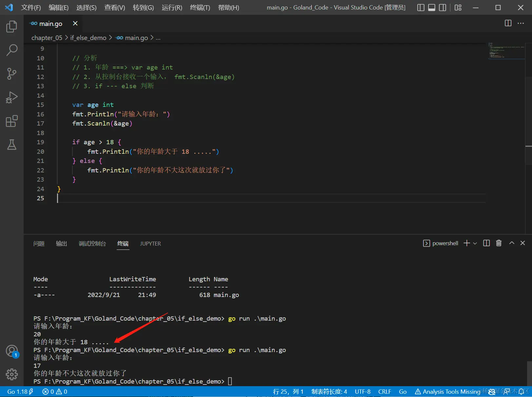Open the 终端(T) menu
The width and height of the screenshot is (532, 397).
click(200, 8)
